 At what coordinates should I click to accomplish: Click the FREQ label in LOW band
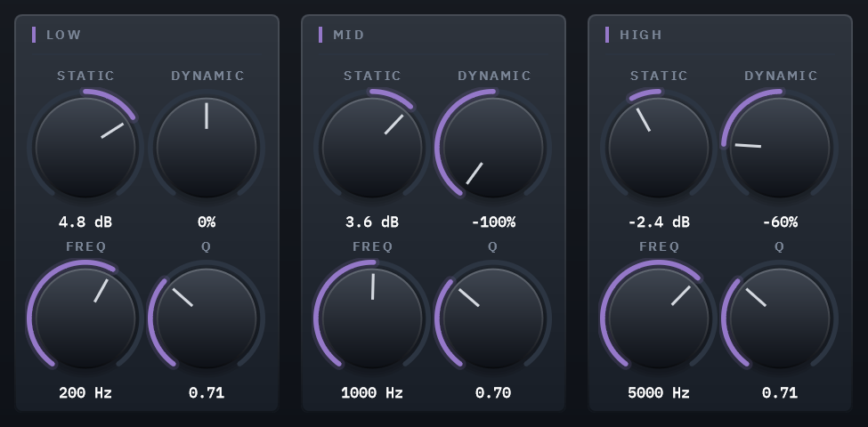85,246
